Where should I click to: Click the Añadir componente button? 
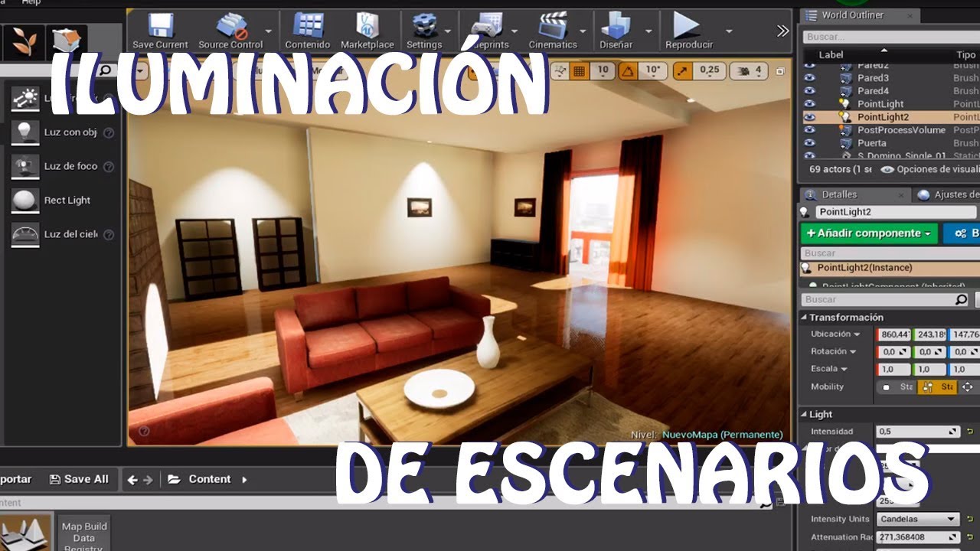(x=869, y=233)
